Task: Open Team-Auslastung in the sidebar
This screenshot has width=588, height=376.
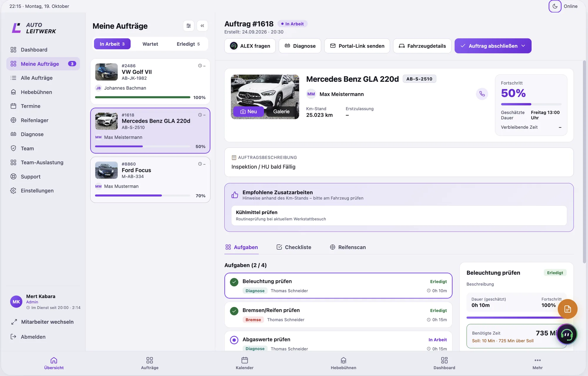Action: point(43,162)
